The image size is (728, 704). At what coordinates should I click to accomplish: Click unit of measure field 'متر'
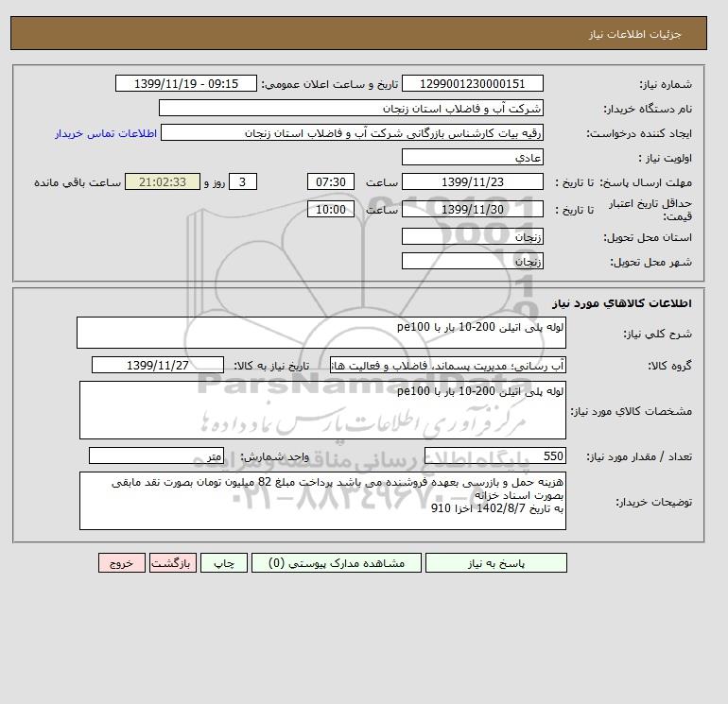click(156, 455)
